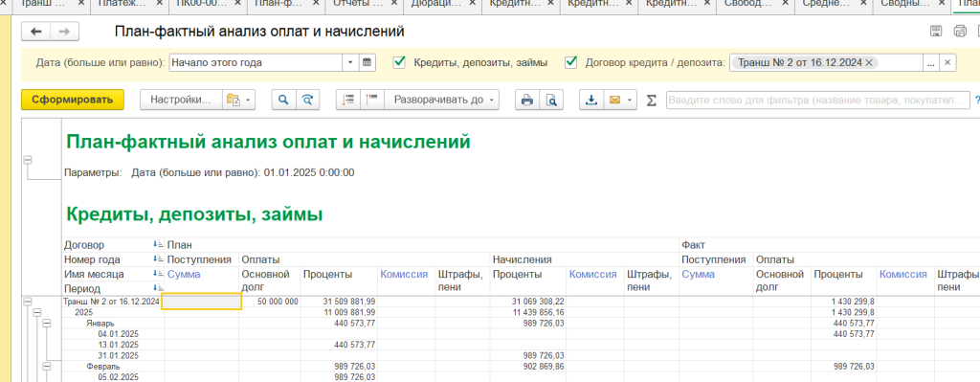Remove the Транш № 2 от 16.12.2024 tag

pyautogui.click(x=869, y=62)
